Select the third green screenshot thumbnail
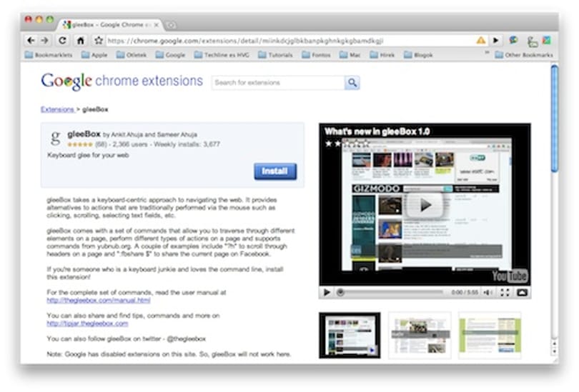The height and width of the screenshot is (392, 579). pos(490,335)
